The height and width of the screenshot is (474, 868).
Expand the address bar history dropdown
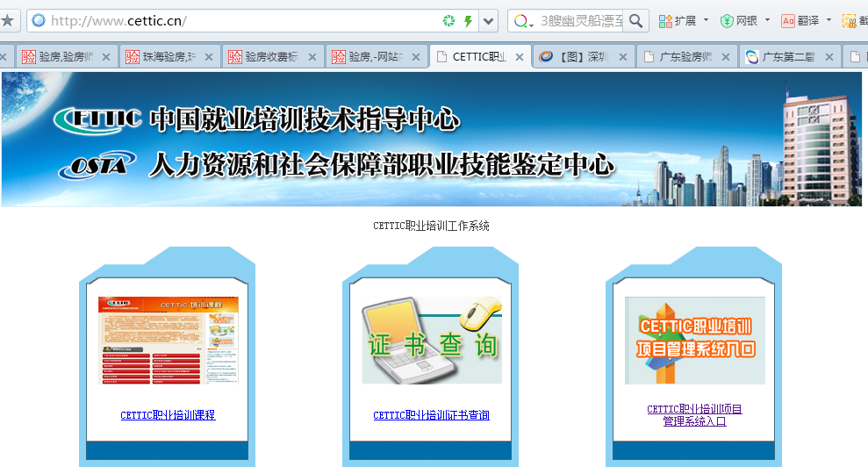tap(488, 21)
